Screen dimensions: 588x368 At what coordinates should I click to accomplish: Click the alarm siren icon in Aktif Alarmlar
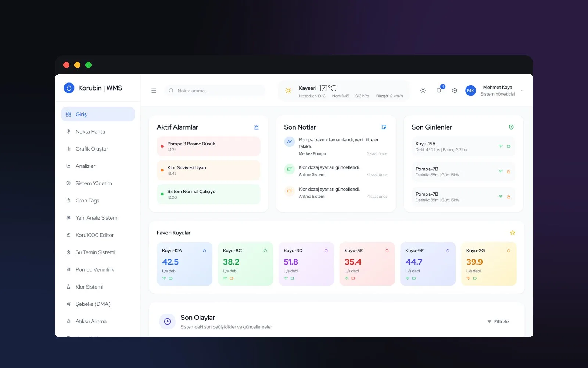tap(257, 127)
